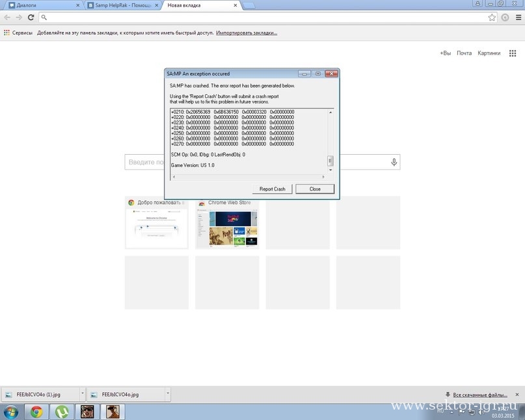The height and width of the screenshot is (420, 525).
Task: Close the Новая вкладка tab
Action: (x=236, y=5)
